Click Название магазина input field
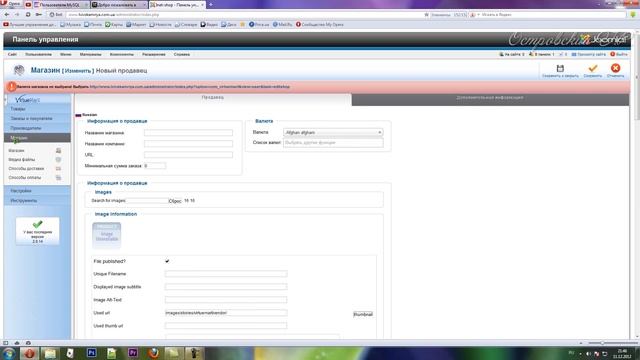Viewport: 640px width, 360px height. click(188, 133)
